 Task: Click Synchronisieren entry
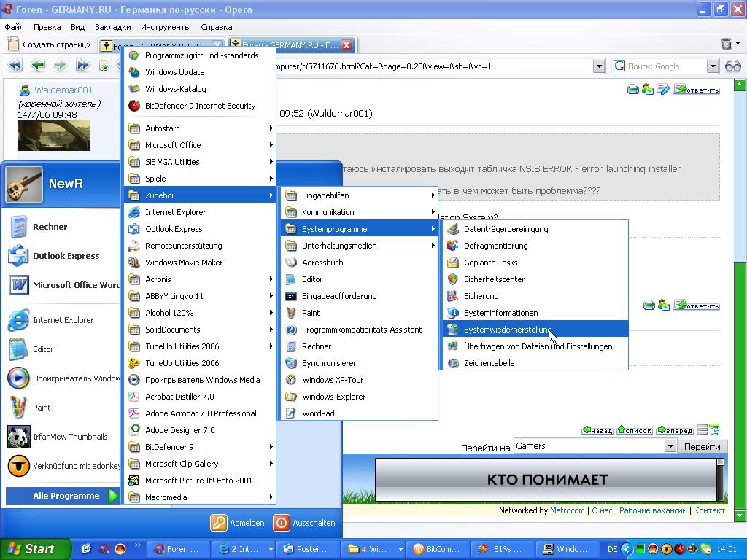click(359, 363)
